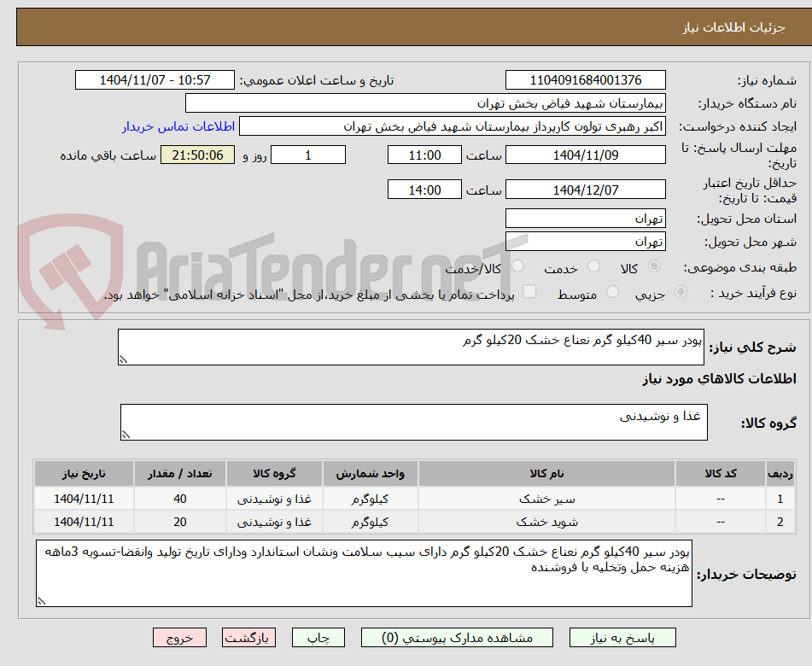Open اطلاعات تماس خریدار link
The image size is (812, 666).
coord(178,126)
